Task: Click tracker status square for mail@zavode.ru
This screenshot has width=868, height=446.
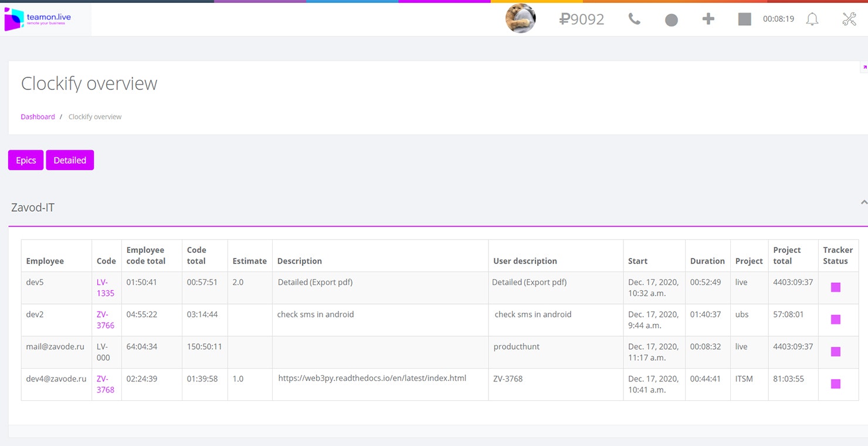Action: (836, 352)
